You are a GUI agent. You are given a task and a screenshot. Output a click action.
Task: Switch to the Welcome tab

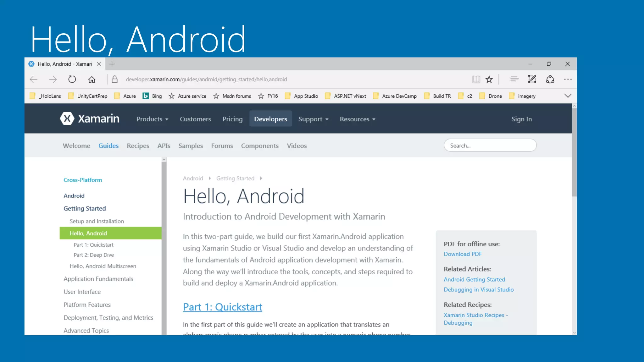click(x=76, y=146)
